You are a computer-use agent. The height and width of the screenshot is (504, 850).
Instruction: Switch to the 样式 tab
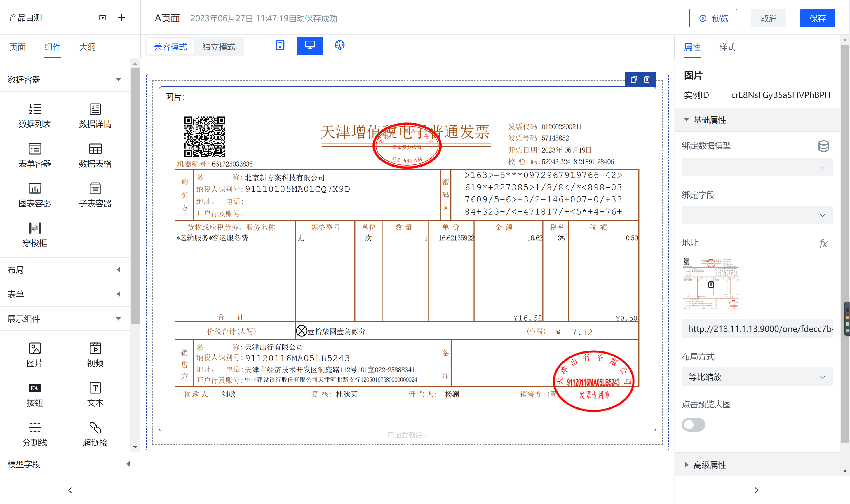727,47
